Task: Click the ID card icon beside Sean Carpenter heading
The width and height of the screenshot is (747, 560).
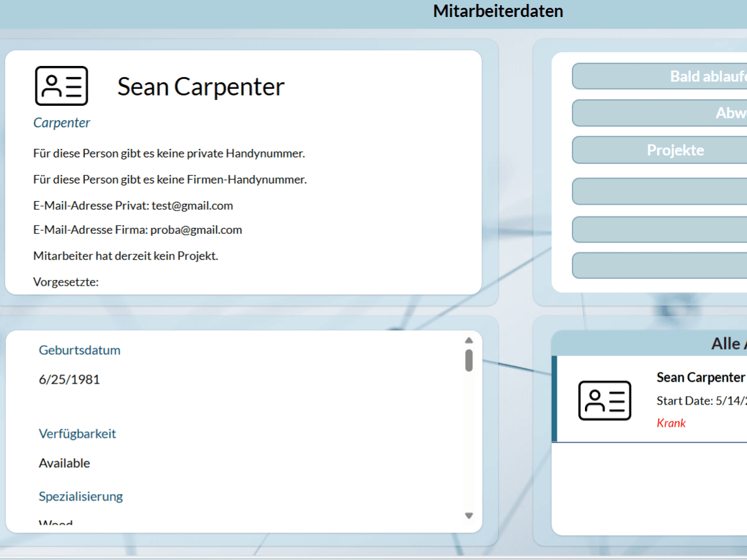Action: tap(61, 86)
